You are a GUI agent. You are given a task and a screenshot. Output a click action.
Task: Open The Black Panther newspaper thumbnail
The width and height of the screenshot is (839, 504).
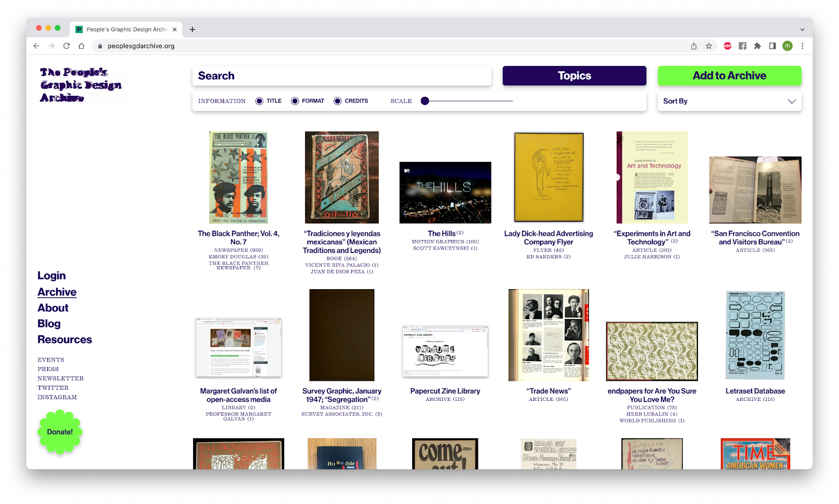coord(239,178)
